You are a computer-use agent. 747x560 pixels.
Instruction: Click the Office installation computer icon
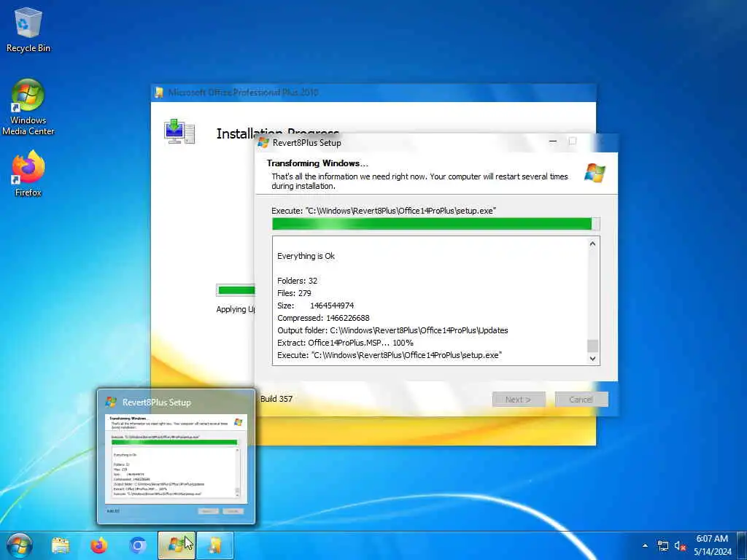179,131
